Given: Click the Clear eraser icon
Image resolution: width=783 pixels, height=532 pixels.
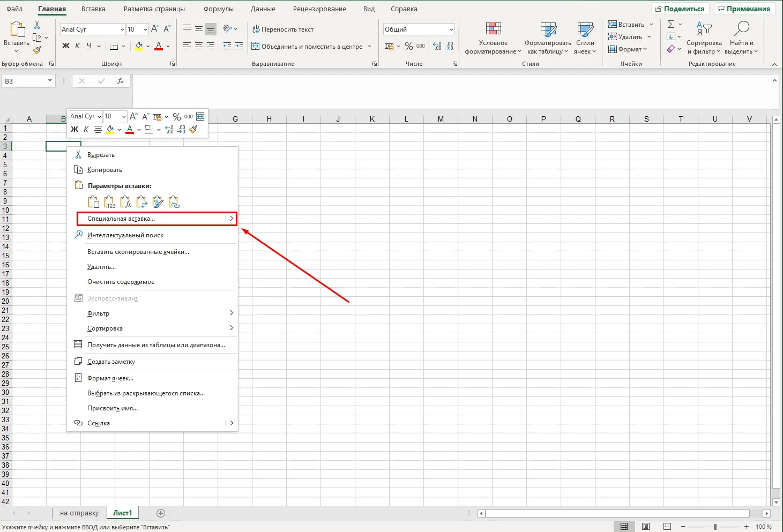Looking at the screenshot, I should pyautogui.click(x=671, y=49).
